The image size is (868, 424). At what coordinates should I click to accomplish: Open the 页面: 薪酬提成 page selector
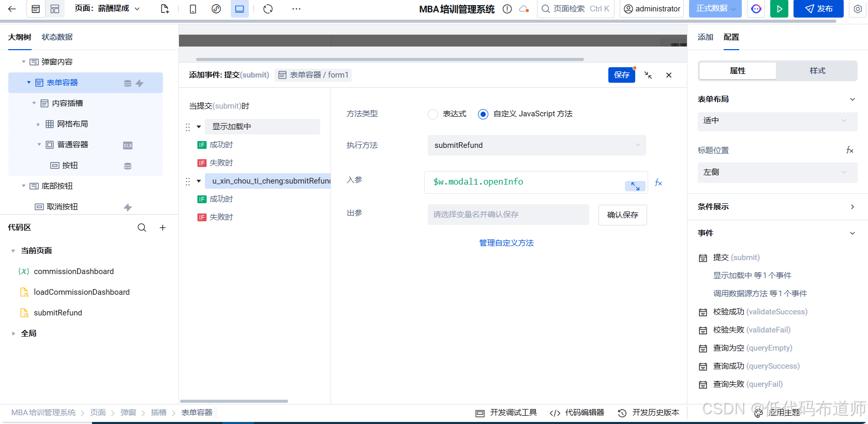point(107,9)
